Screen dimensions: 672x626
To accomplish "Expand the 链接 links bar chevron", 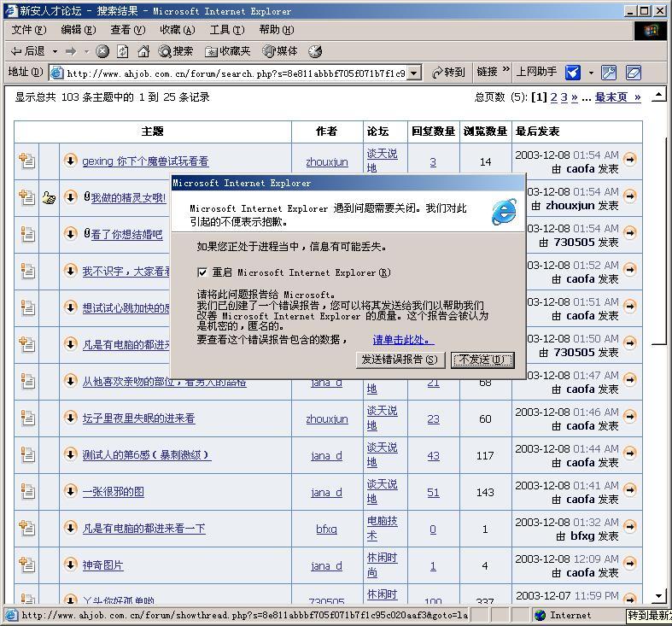I will pos(505,68).
